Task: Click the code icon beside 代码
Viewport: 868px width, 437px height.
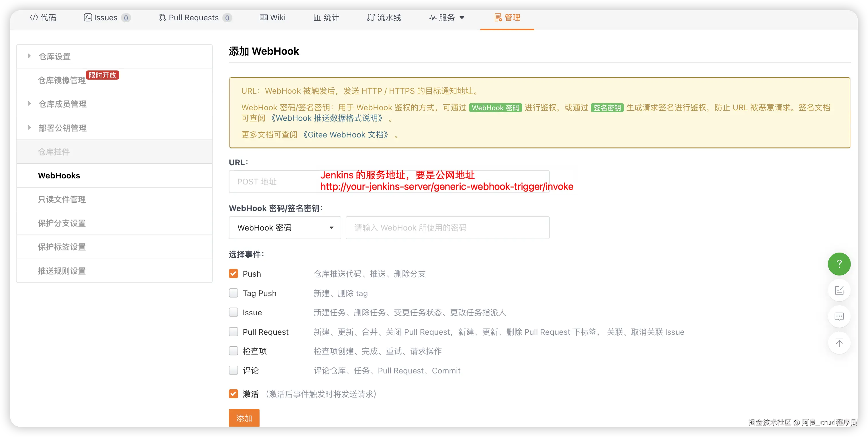Action: (x=34, y=17)
